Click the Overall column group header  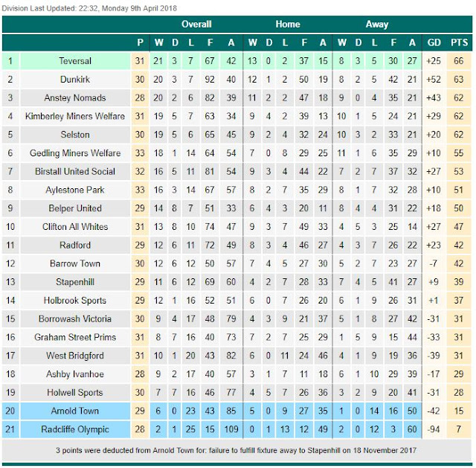coord(196,24)
